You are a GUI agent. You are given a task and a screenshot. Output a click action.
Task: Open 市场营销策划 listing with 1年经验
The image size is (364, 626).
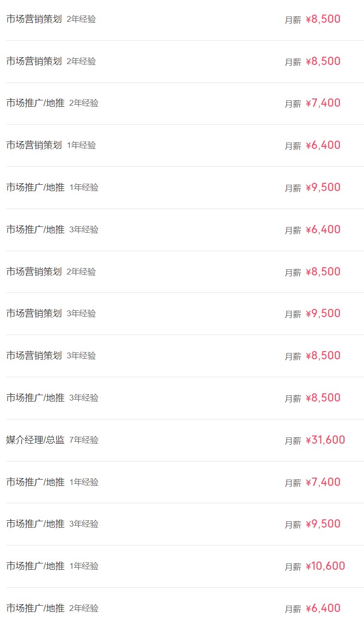pyautogui.click(x=34, y=145)
